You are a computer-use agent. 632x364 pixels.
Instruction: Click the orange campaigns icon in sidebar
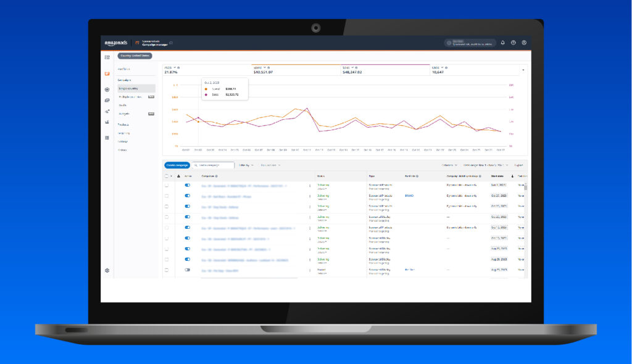click(x=107, y=73)
